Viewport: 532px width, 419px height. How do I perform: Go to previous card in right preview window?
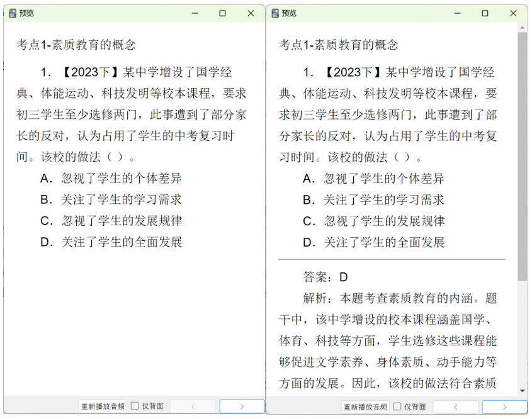tap(456, 406)
